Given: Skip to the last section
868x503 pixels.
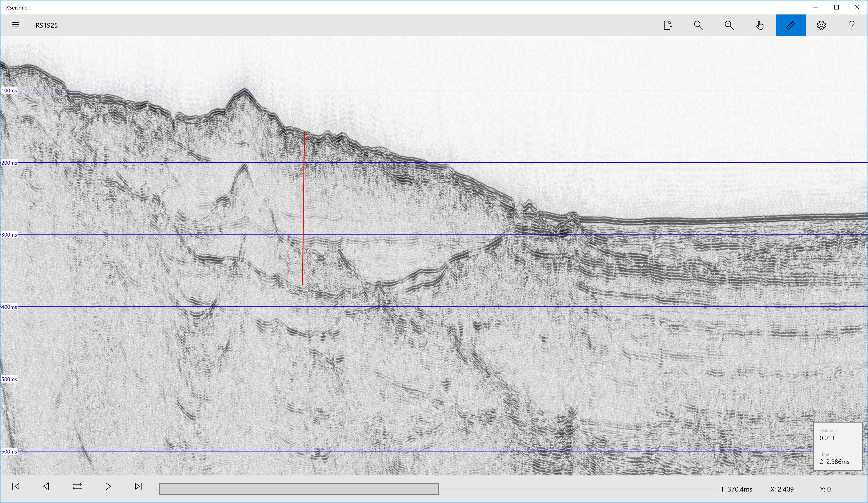Looking at the screenshot, I should [x=138, y=486].
